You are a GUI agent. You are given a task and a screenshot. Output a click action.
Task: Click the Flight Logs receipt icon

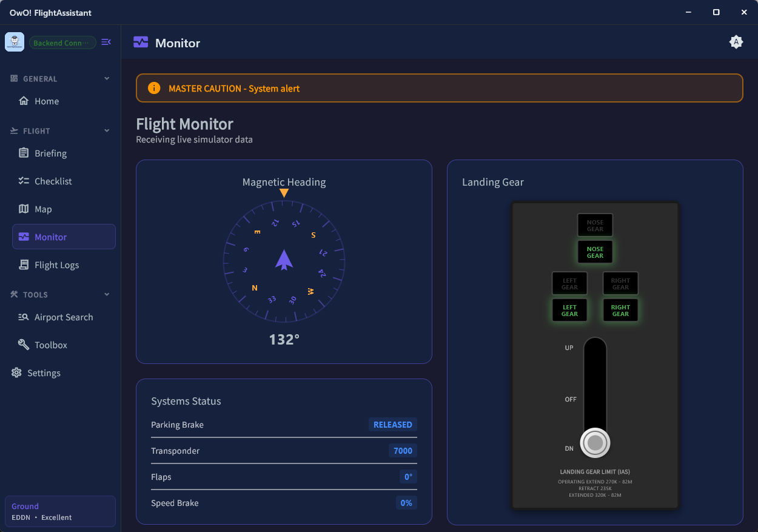click(24, 264)
